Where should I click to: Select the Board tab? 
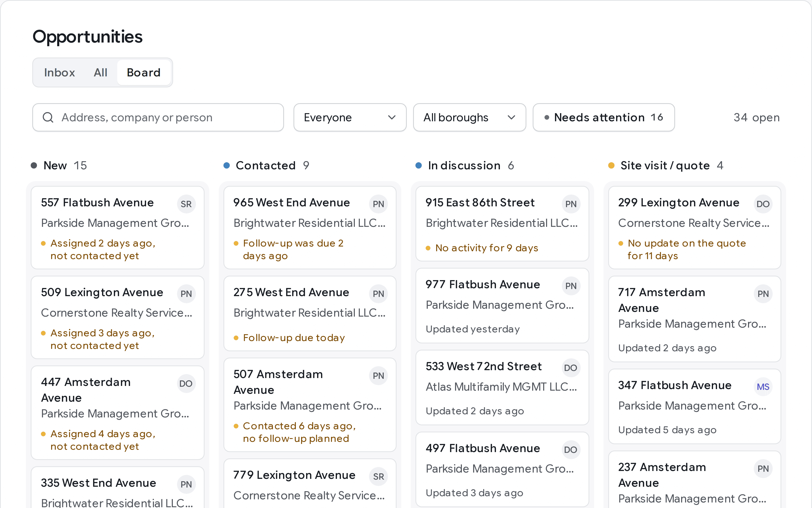tap(144, 72)
